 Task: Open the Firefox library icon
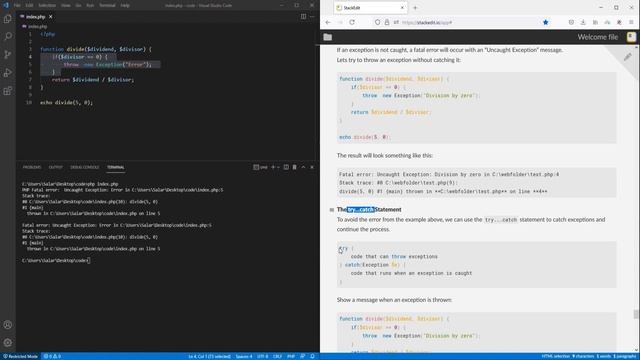coord(595,22)
